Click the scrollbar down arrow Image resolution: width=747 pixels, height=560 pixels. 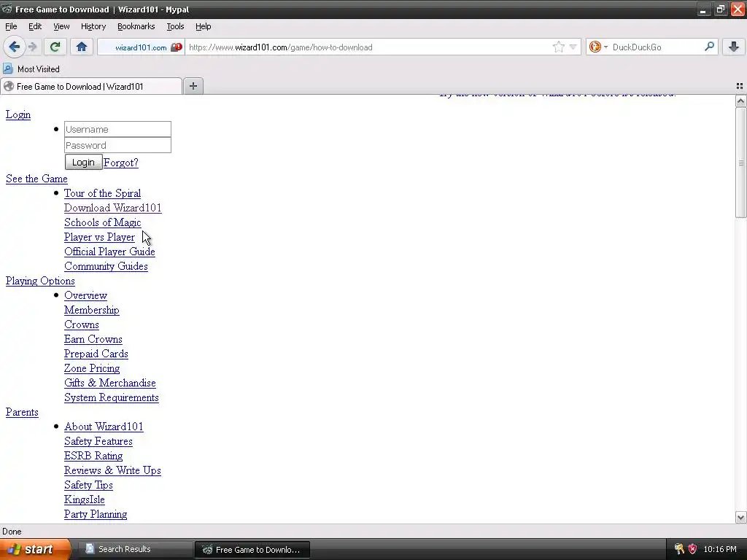pyautogui.click(x=740, y=517)
